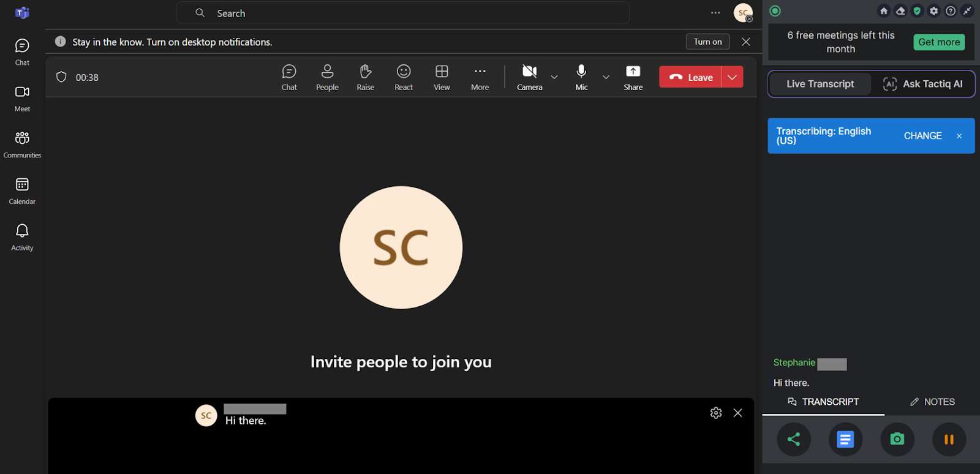The height and width of the screenshot is (474, 980).
Task: Change the meeting View layout
Action: click(x=442, y=77)
